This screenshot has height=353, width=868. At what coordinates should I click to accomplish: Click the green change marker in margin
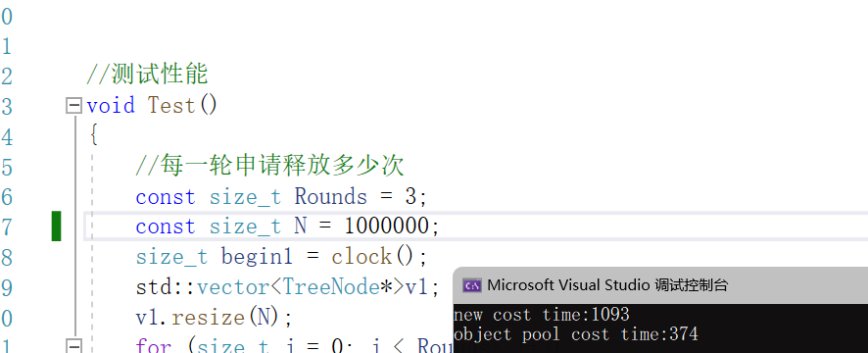(56, 227)
